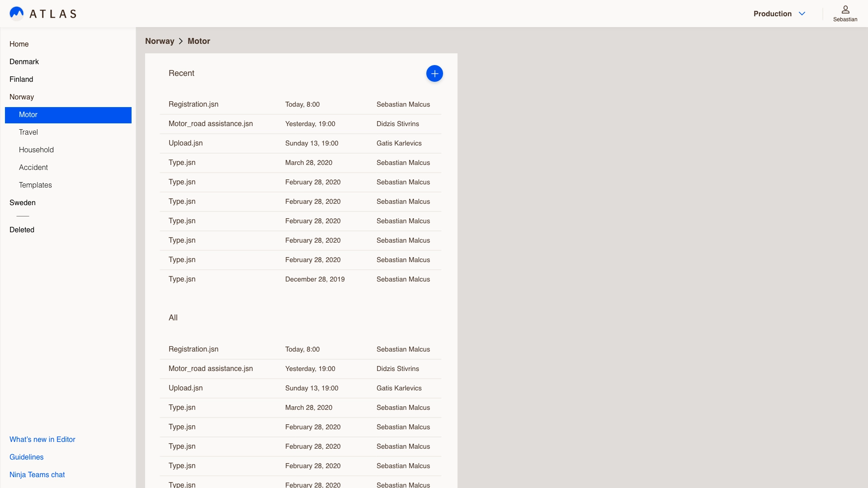The image size is (868, 488).
Task: Select Templates under Norway
Action: pos(35,185)
